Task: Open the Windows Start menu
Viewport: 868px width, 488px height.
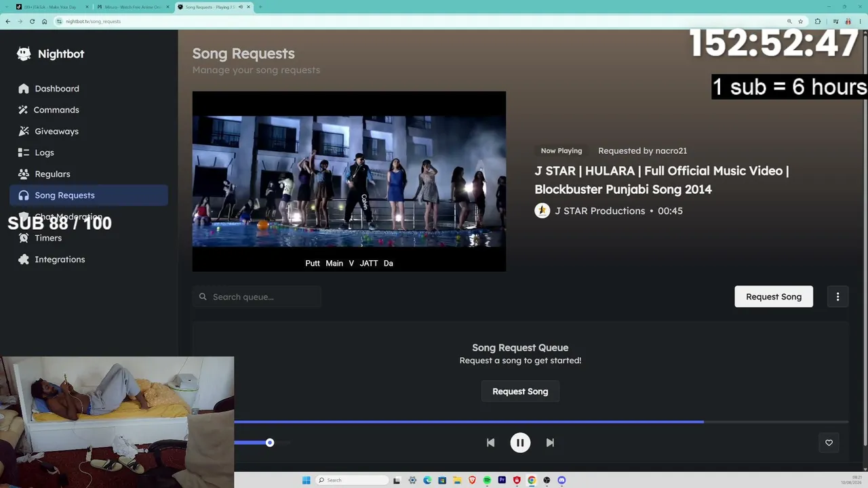Action: click(307, 481)
